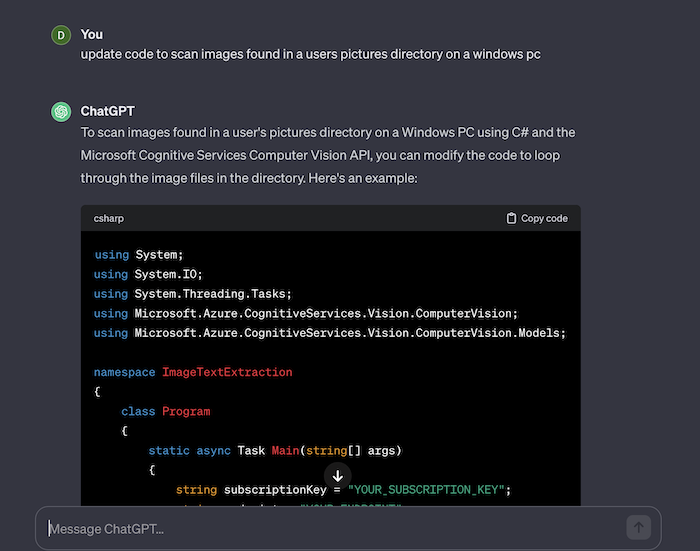Viewport: 700px width, 551px height.
Task: Click the ChatGPT logo avatar
Action: pos(61,112)
